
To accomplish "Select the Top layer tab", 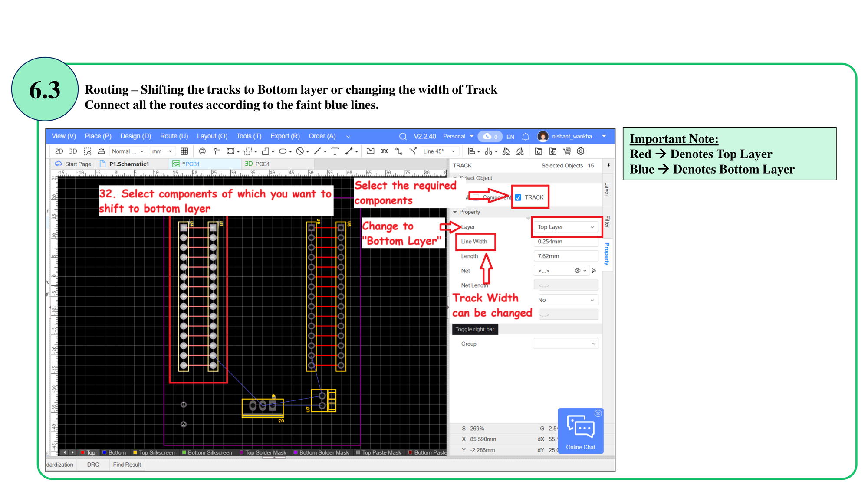I will [x=88, y=452].
